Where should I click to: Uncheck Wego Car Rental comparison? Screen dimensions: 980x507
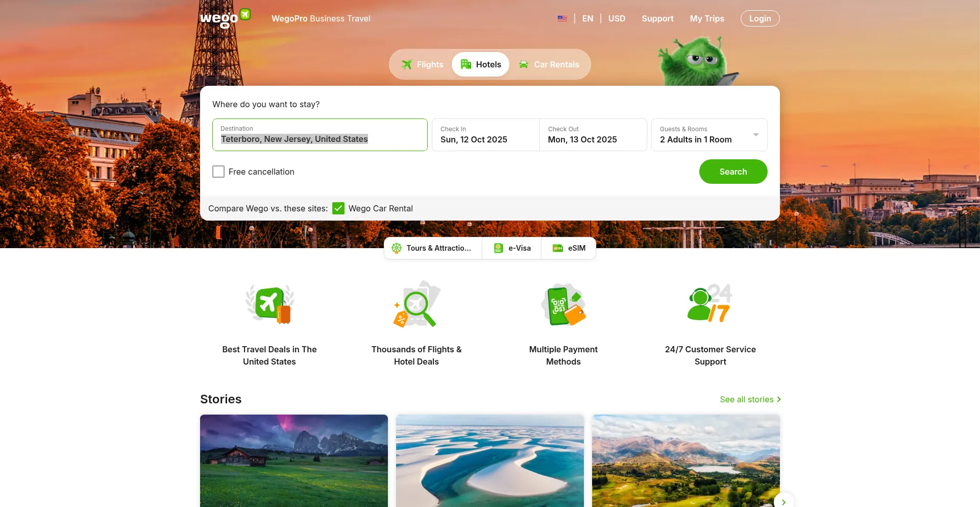pyautogui.click(x=338, y=208)
